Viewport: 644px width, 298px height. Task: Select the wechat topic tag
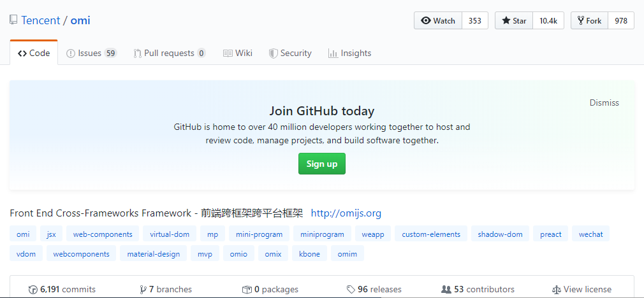[591, 234]
